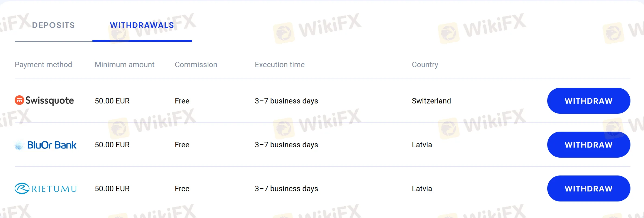This screenshot has width=644, height=218.
Task: Select the Withdrawals tab
Action: coord(142,25)
